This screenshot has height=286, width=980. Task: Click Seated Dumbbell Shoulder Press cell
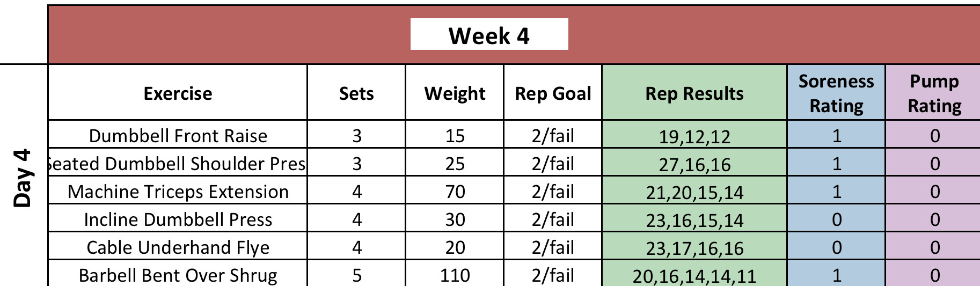tap(178, 164)
